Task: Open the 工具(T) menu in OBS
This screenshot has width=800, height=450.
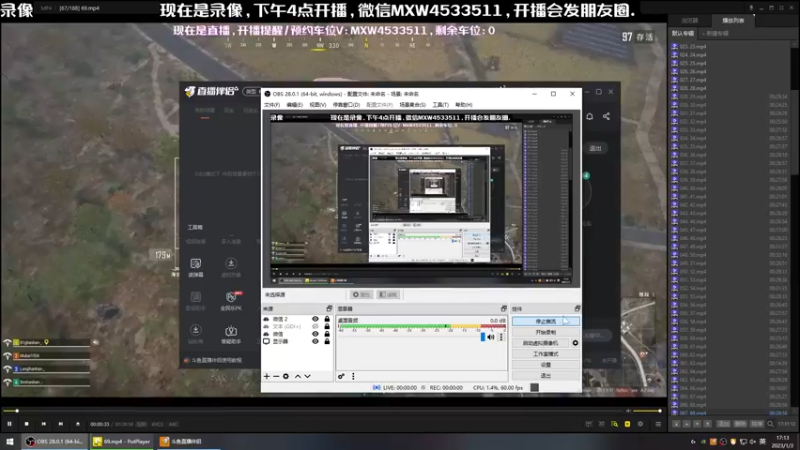Action: pos(440,105)
